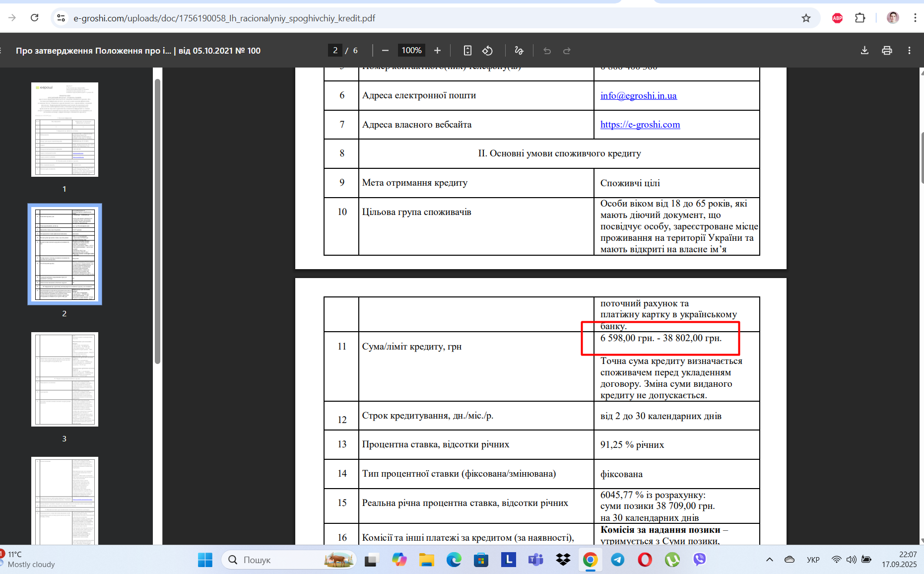This screenshot has width=924, height=574.
Task: Rotate the PDF counterclockwise
Action: [x=487, y=51]
